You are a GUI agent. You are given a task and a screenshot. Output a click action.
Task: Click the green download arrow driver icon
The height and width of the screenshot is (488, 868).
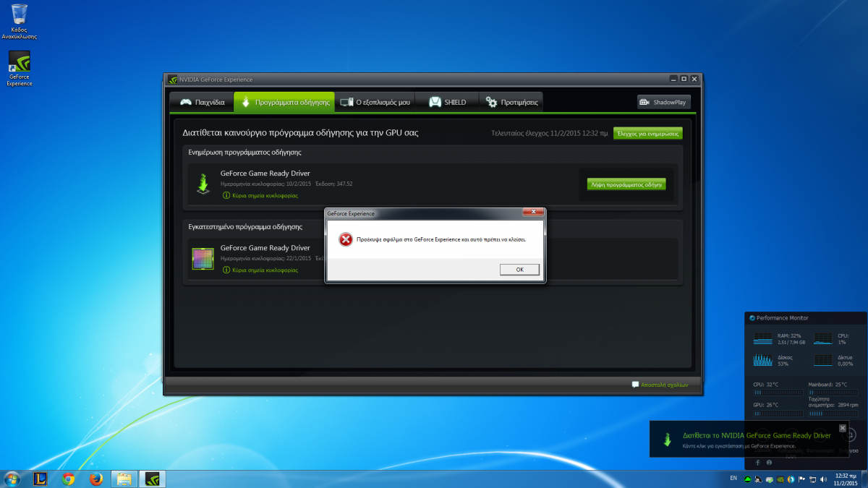[x=204, y=184]
